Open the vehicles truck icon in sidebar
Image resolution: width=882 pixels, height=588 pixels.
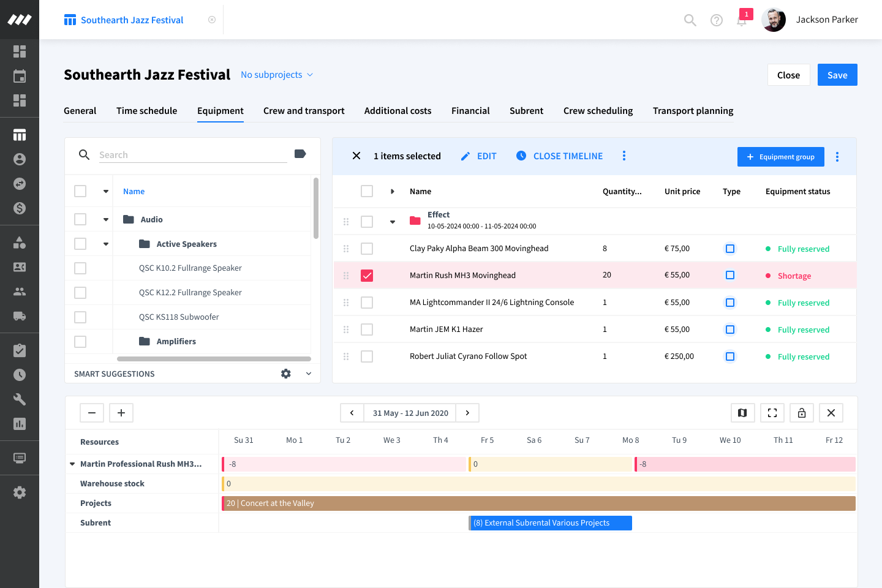pos(20,316)
